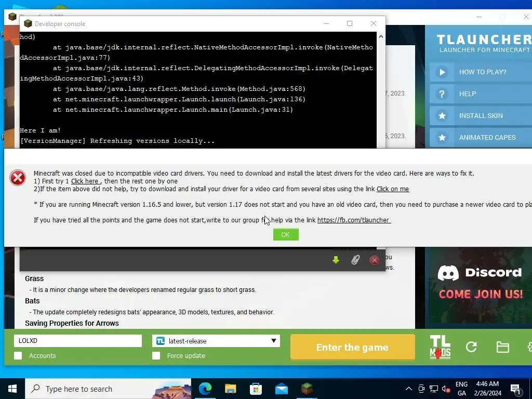Open Microsoft Store from taskbar
The height and width of the screenshot is (399, 532).
click(256, 389)
